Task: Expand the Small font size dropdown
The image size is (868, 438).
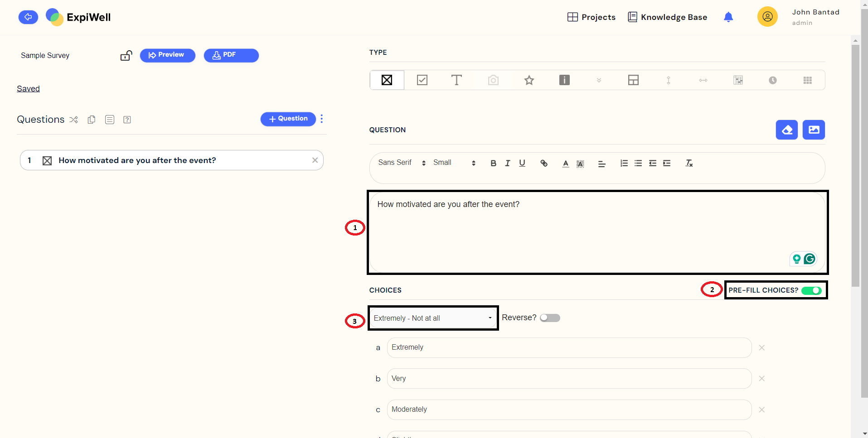Action: 454,163
